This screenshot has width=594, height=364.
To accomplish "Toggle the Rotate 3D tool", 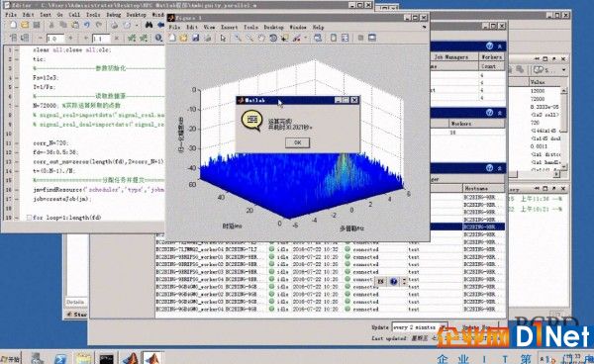I will tap(273, 38).
